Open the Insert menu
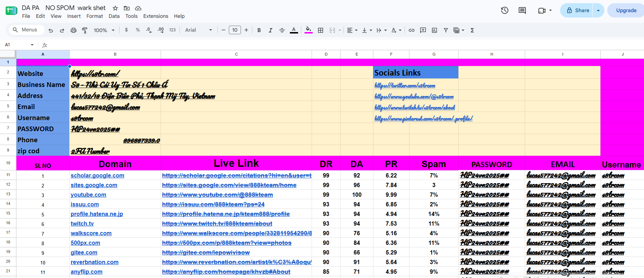Viewport: 644px width, 278px height. 74,16
